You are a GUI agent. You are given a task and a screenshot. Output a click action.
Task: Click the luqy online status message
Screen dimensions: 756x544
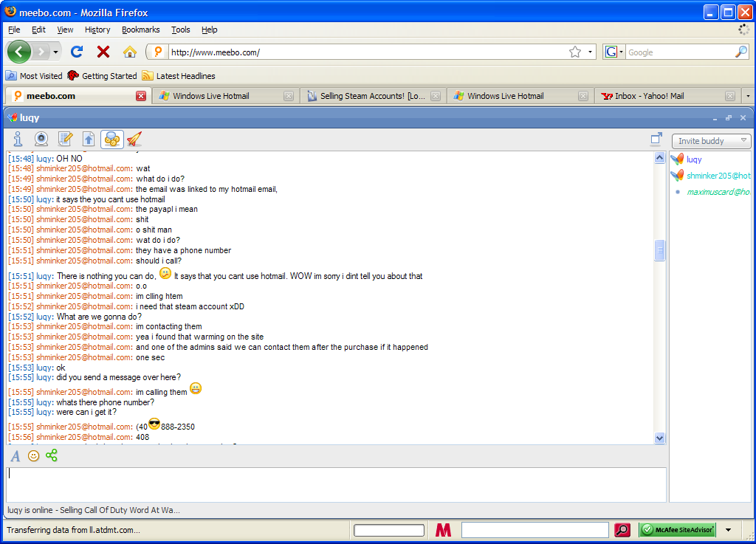94,510
